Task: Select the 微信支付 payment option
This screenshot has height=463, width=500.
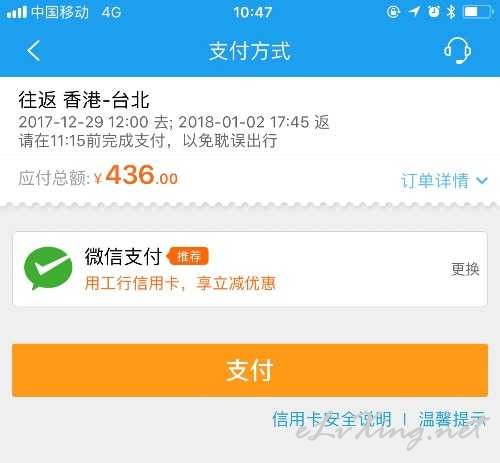Action: click(250, 269)
